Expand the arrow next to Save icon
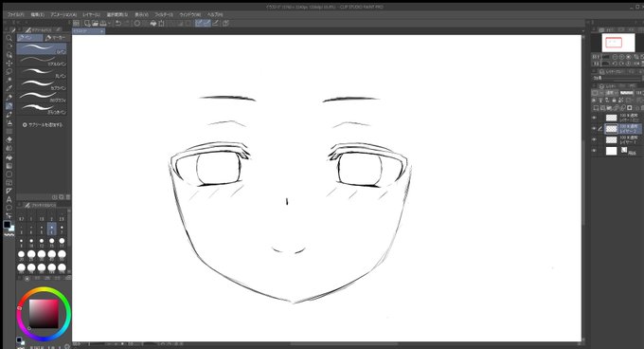 (x=109, y=24)
